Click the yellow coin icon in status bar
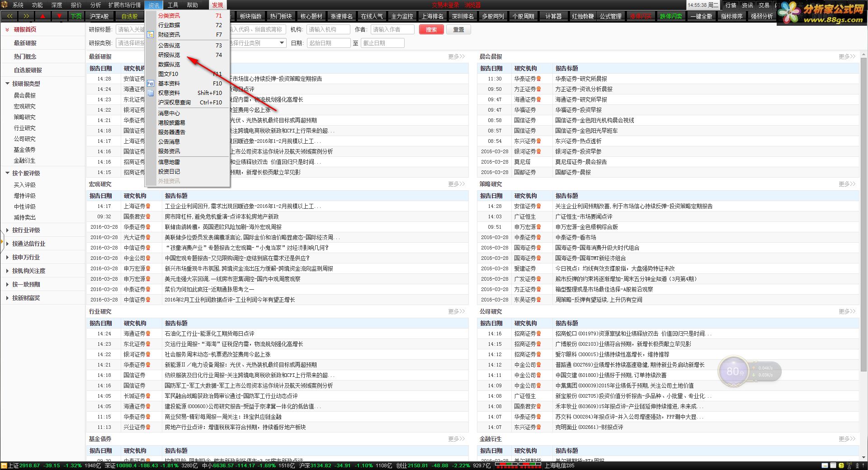Viewport: 868px width, 470px height. point(841,465)
